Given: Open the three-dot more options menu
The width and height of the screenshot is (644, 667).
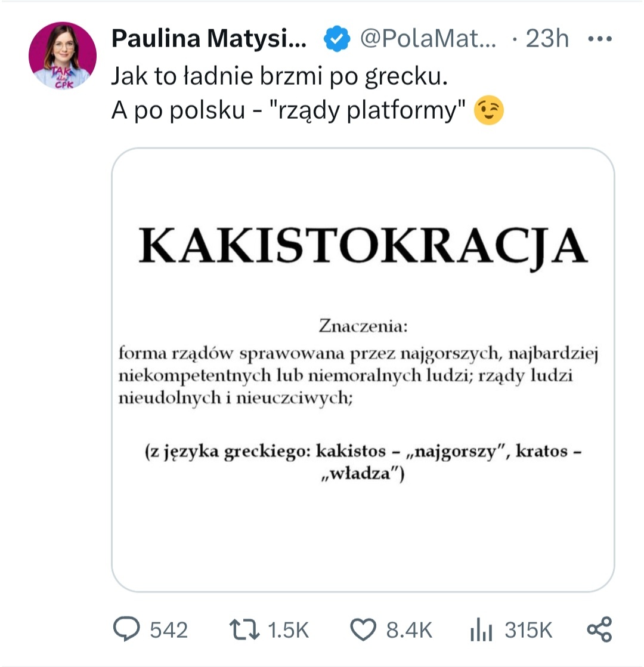Looking at the screenshot, I should pyautogui.click(x=600, y=39).
